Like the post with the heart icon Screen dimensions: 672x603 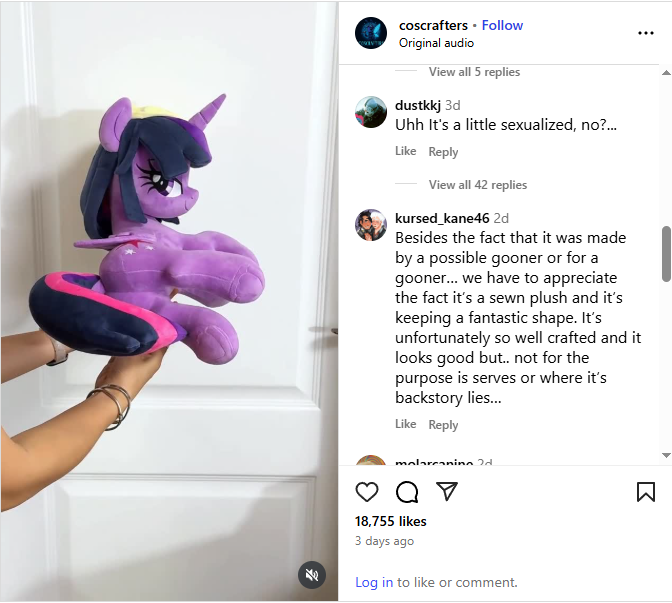pos(367,492)
